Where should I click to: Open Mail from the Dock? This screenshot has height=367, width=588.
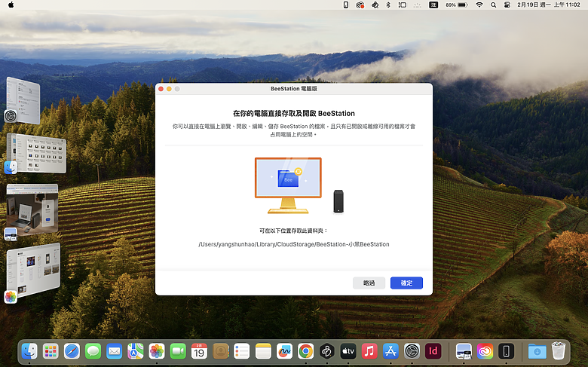[115, 351]
